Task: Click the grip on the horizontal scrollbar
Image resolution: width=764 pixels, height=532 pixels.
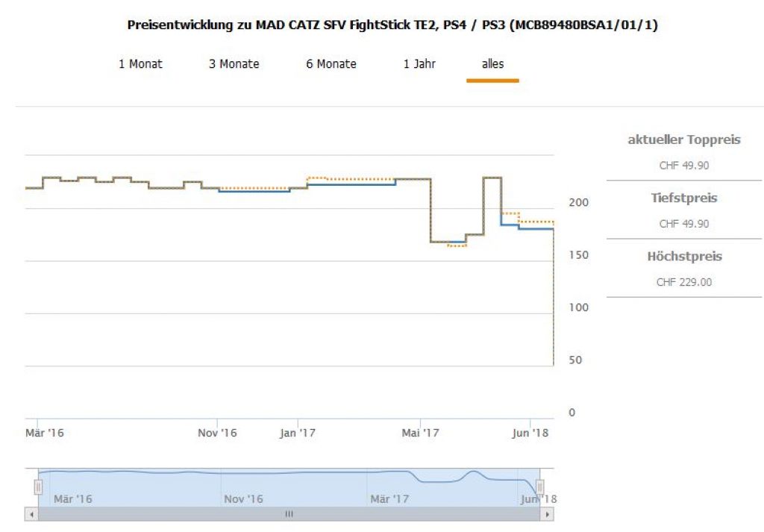Action: point(289,514)
